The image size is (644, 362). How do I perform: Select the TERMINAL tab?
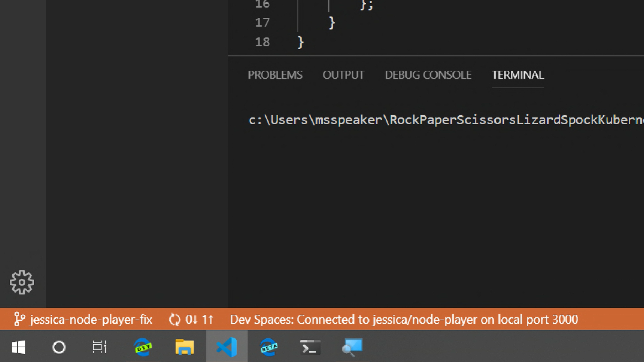coord(518,75)
